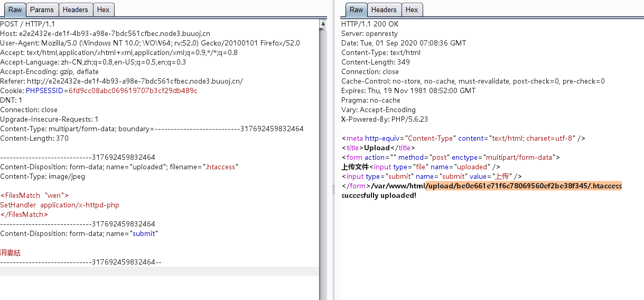Click the multipart boundary Content-Type line

[152, 129]
